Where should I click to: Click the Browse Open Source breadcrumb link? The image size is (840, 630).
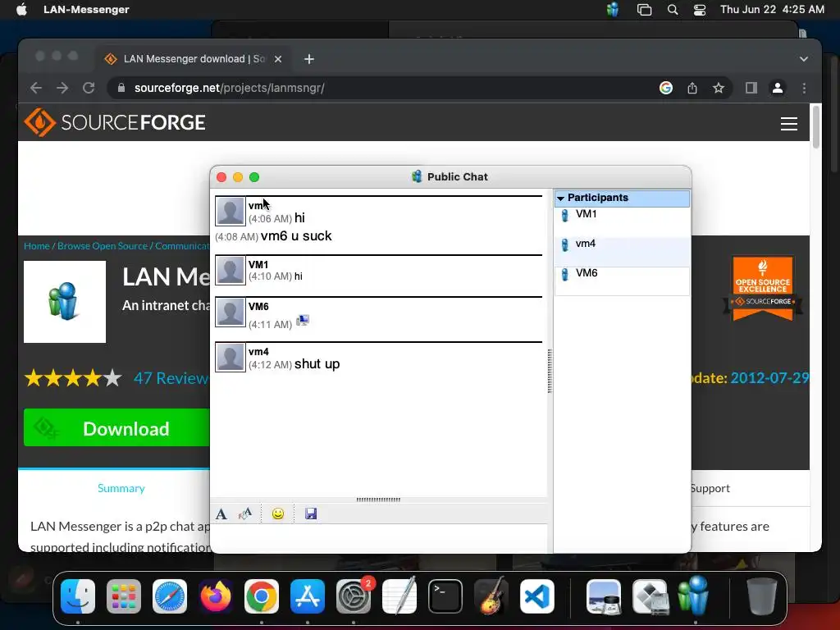[103, 246]
